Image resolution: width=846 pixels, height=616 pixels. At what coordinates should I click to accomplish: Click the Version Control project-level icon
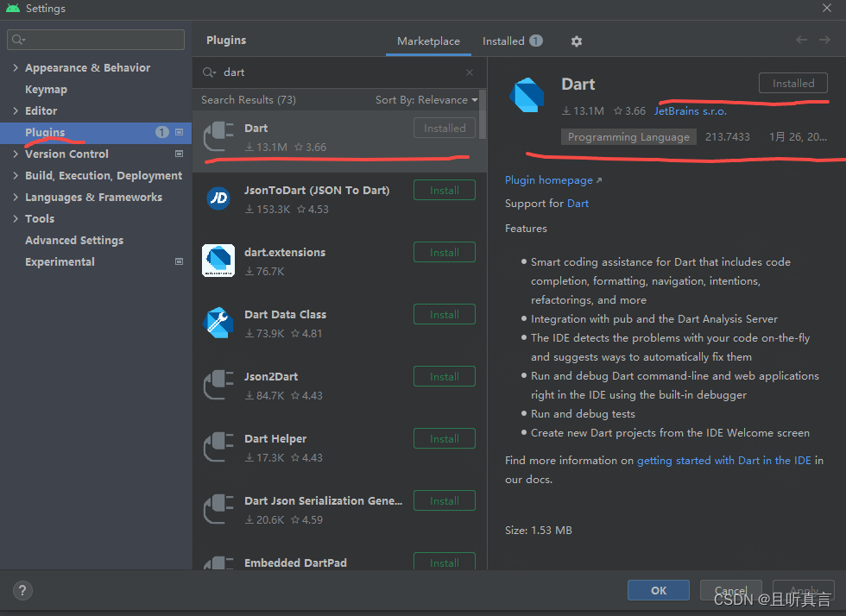[x=180, y=154]
